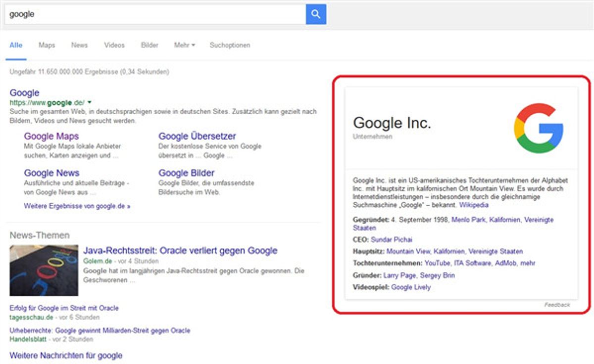Click Feedback below knowledge panel

pyautogui.click(x=557, y=305)
